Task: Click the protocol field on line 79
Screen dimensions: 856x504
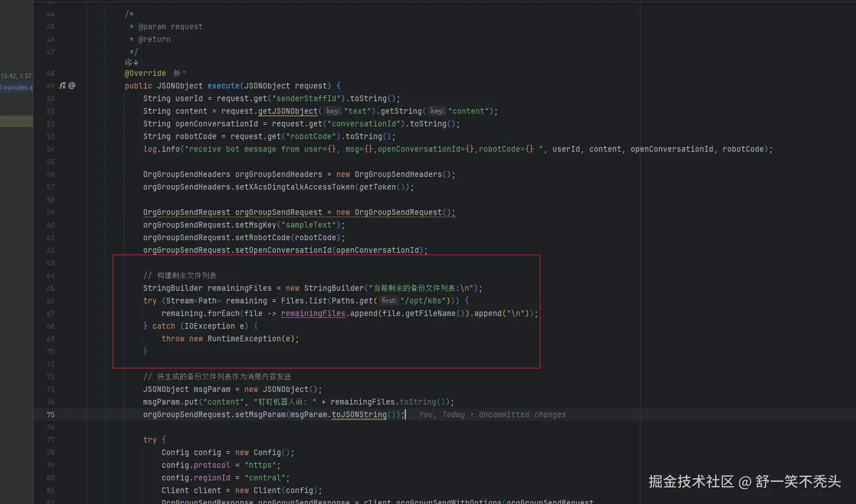Action: (212, 465)
